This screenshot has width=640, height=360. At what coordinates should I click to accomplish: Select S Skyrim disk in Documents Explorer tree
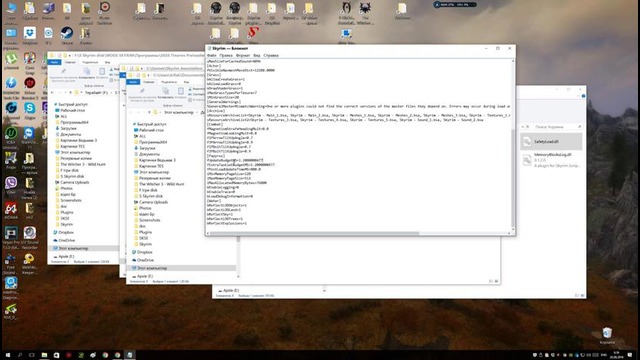click(151, 196)
